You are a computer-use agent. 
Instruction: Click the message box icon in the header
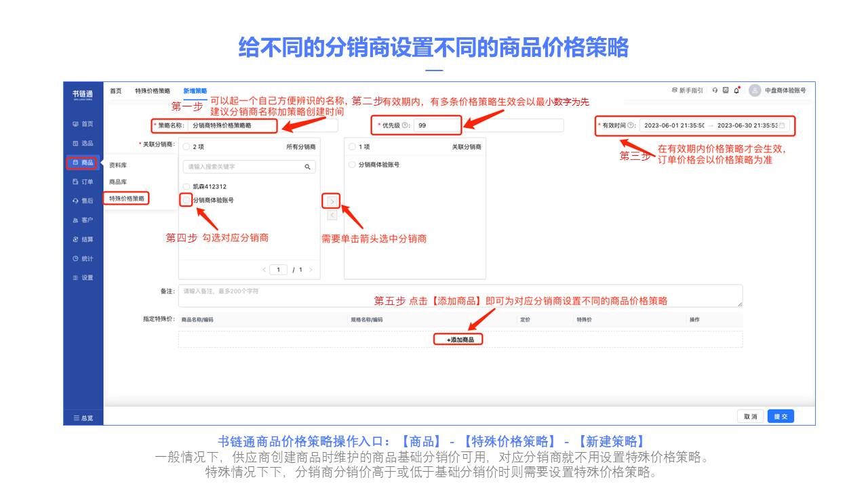pyautogui.click(x=726, y=90)
